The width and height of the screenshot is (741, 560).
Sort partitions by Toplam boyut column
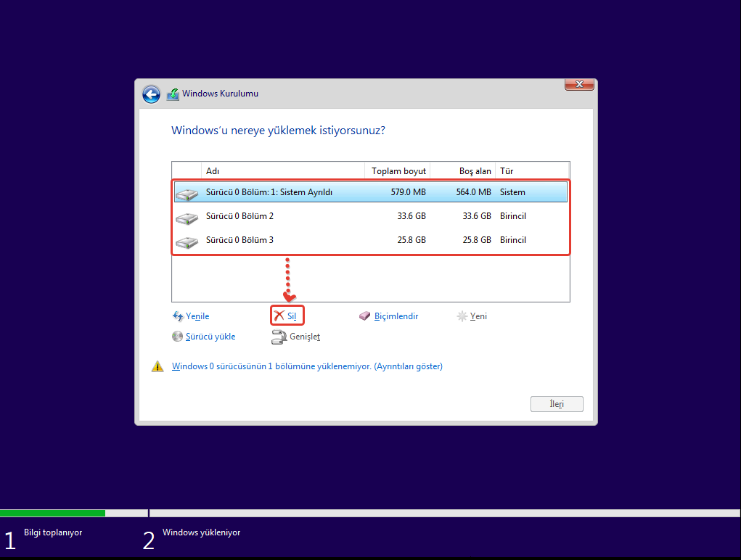398,171
